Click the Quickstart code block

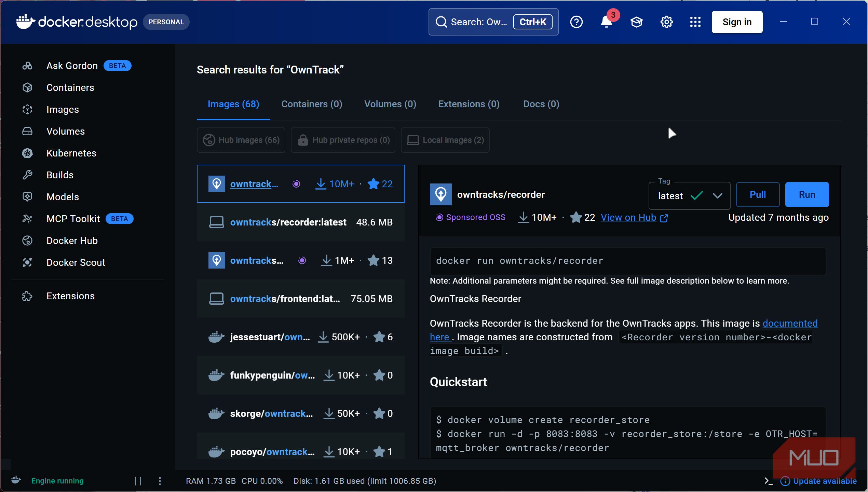pyautogui.click(x=628, y=433)
